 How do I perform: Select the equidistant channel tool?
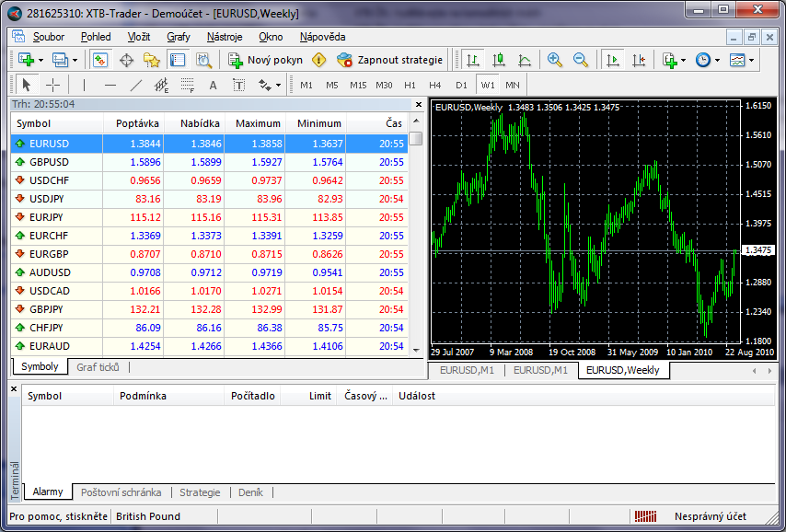pyautogui.click(x=161, y=86)
